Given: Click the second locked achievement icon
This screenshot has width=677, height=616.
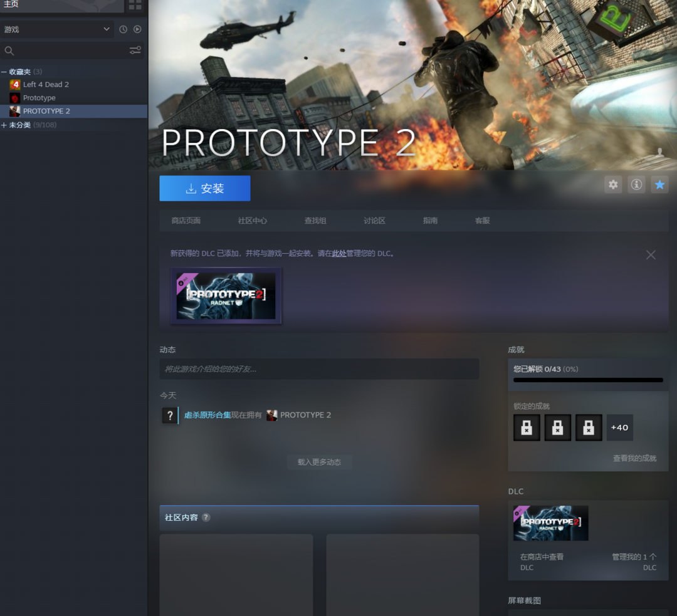Looking at the screenshot, I should pyautogui.click(x=557, y=428).
